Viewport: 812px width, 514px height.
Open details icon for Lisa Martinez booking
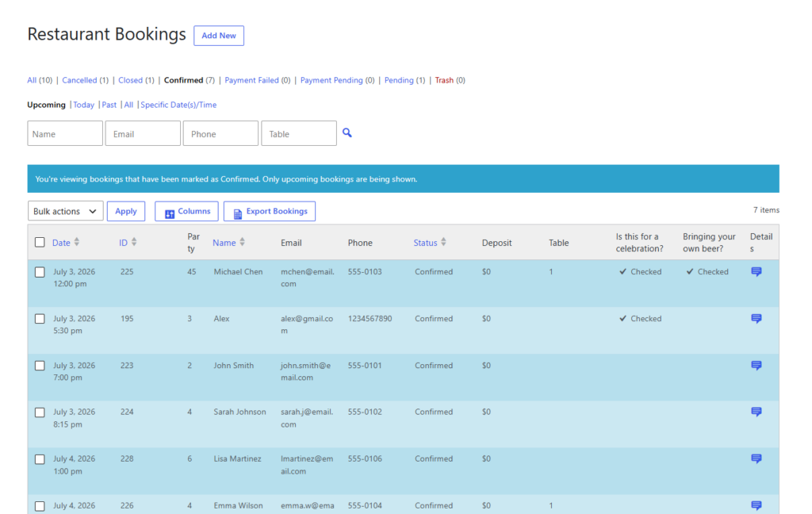(756, 459)
